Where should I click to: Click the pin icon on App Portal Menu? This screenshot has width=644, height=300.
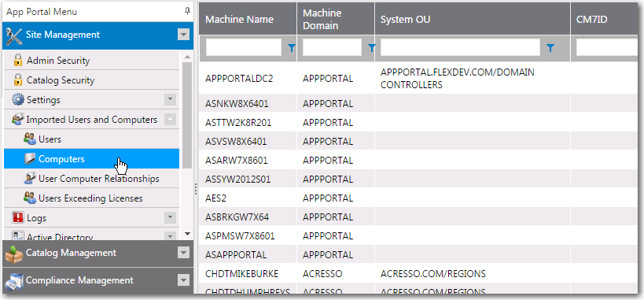point(187,12)
